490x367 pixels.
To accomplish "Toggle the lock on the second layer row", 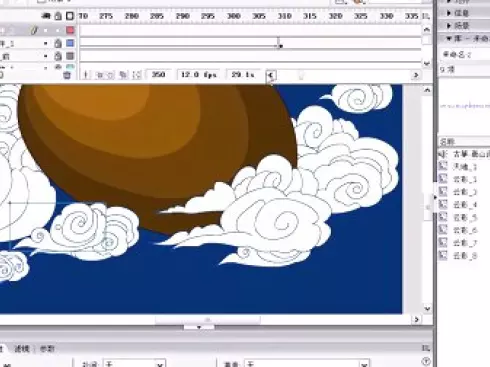I will tap(58, 43).
